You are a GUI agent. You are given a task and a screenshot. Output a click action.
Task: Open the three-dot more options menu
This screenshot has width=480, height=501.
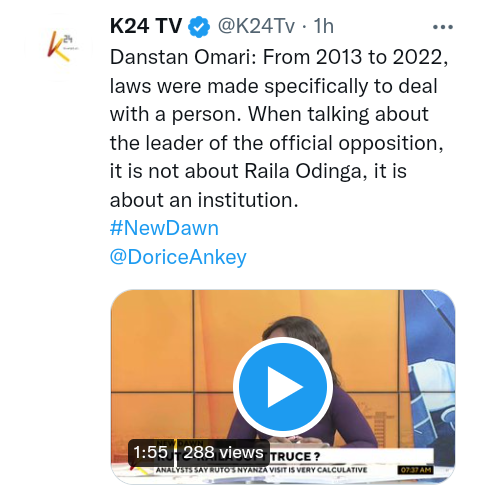pos(443,27)
